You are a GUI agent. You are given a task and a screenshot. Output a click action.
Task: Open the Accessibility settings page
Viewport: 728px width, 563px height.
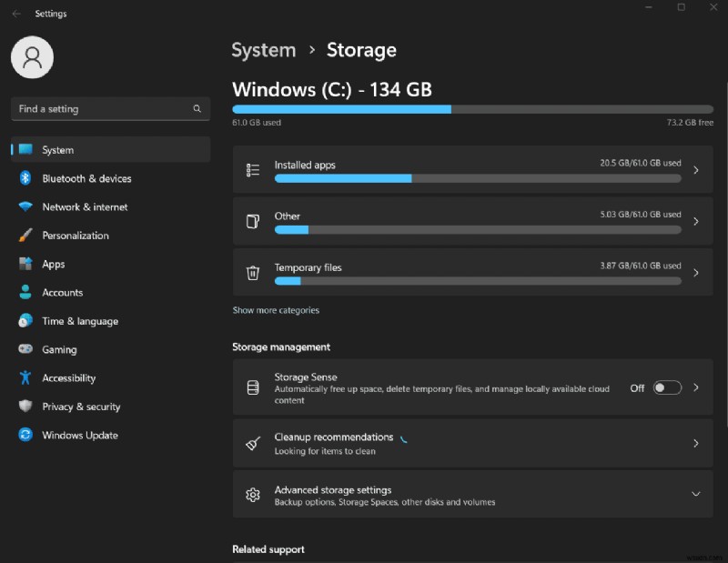click(x=110, y=377)
